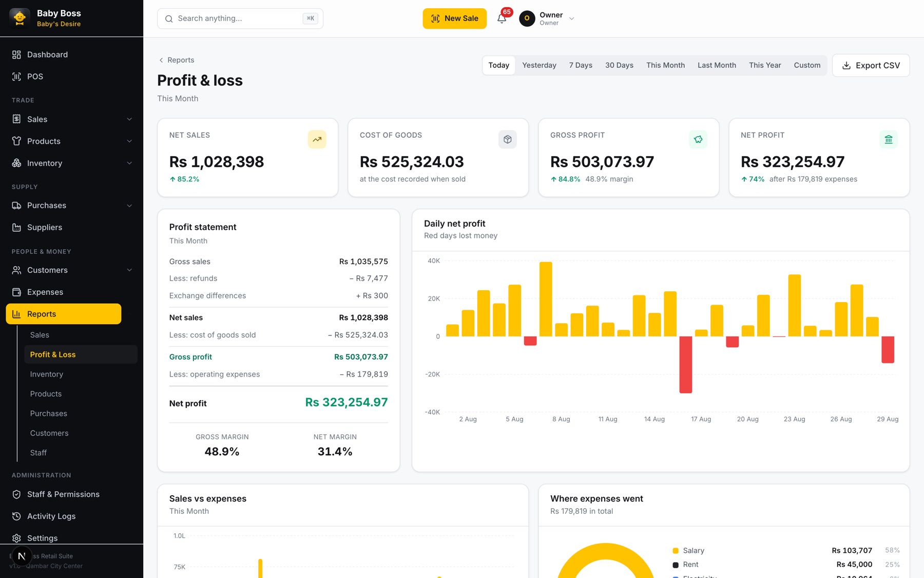Click the Net Sales trending arrow icon
The height and width of the screenshot is (578, 924).
tap(317, 139)
